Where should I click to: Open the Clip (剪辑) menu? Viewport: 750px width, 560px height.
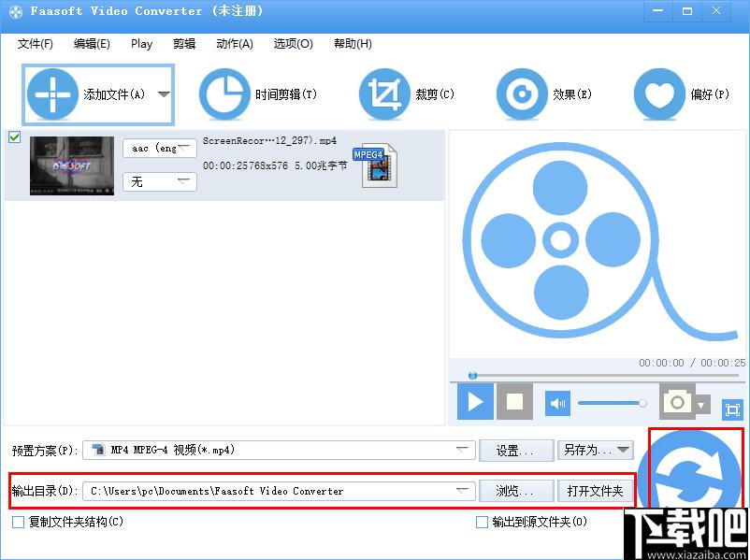click(184, 44)
